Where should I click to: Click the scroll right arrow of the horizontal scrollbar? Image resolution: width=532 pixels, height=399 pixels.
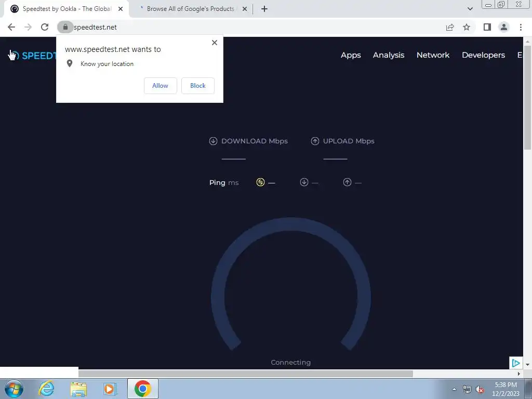coord(519,374)
